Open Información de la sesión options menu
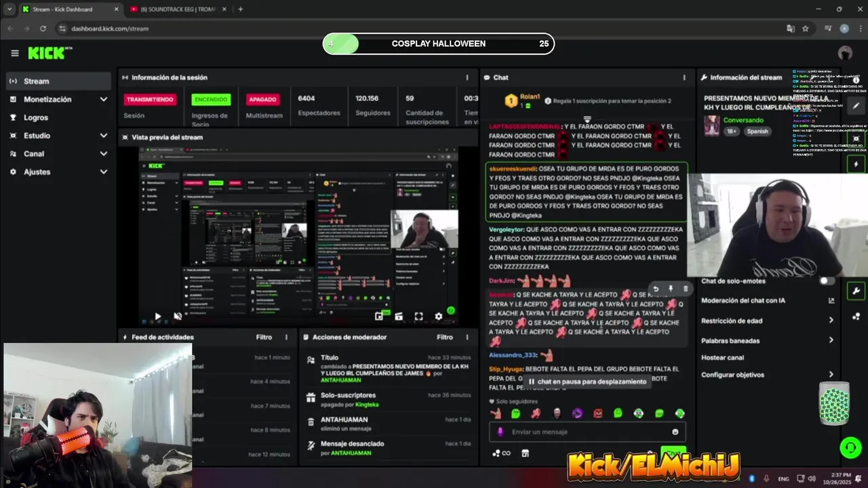 click(x=467, y=77)
